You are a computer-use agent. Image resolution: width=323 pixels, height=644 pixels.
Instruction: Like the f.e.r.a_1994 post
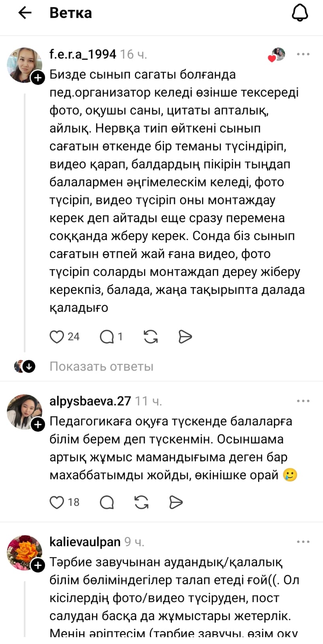point(57,337)
